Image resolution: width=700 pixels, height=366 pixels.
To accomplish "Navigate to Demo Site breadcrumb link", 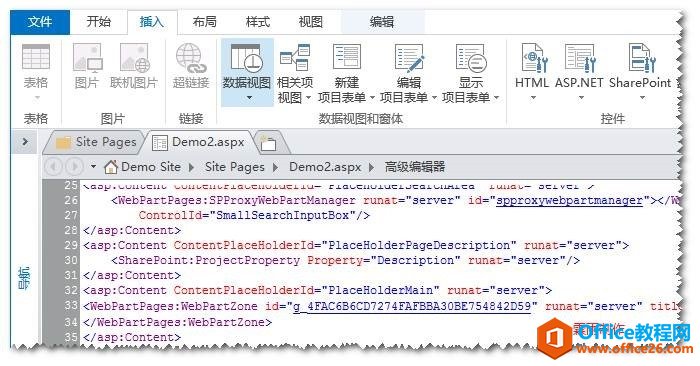I will pos(151,167).
